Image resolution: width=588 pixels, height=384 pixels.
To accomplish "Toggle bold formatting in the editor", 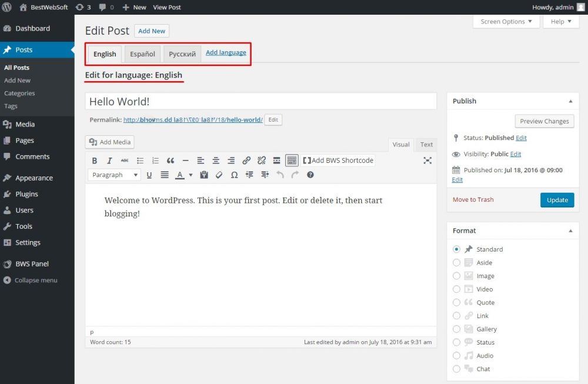I will pyautogui.click(x=94, y=160).
